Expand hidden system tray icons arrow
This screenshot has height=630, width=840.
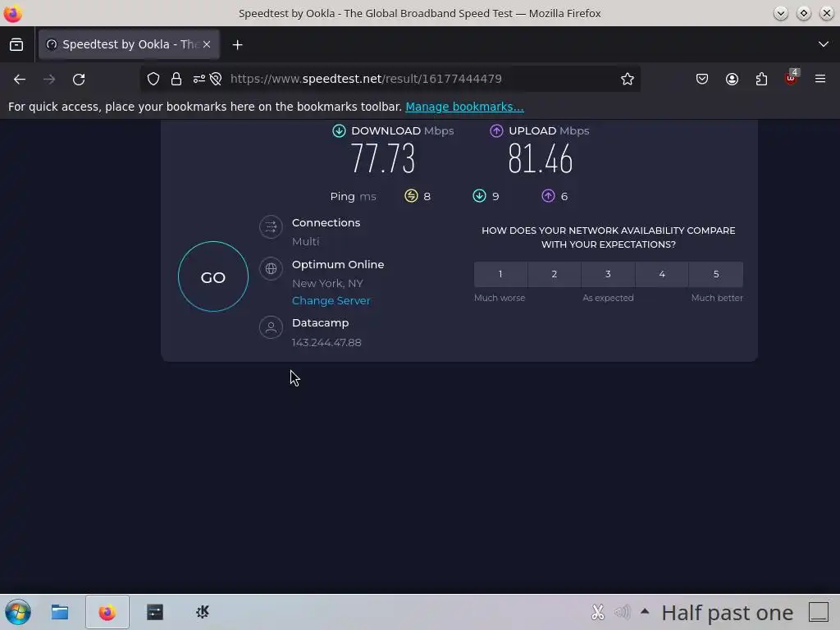click(645, 610)
